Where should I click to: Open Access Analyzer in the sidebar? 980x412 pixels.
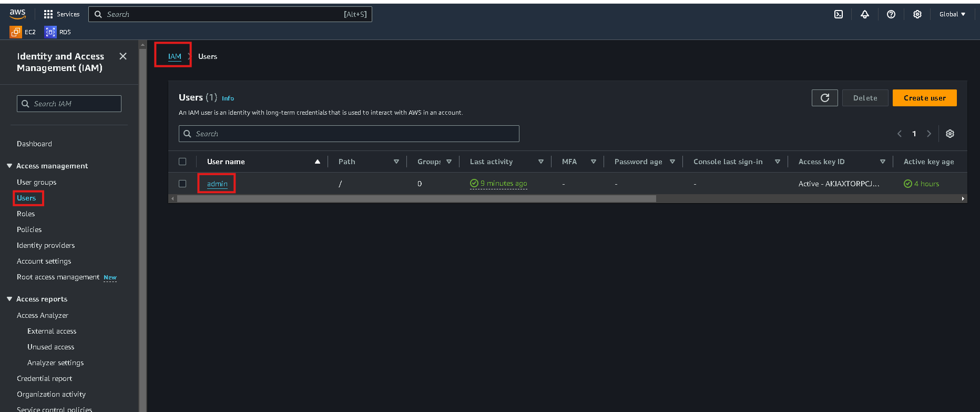tap(43, 315)
